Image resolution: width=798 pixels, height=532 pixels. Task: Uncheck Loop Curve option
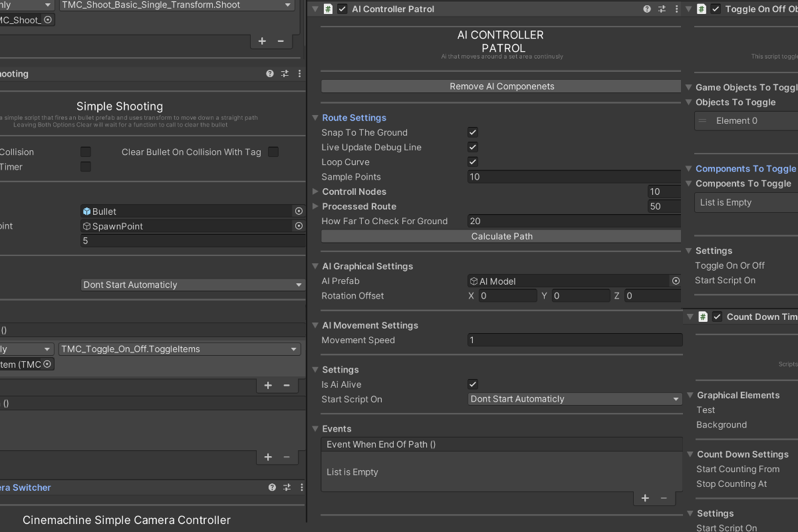(473, 162)
